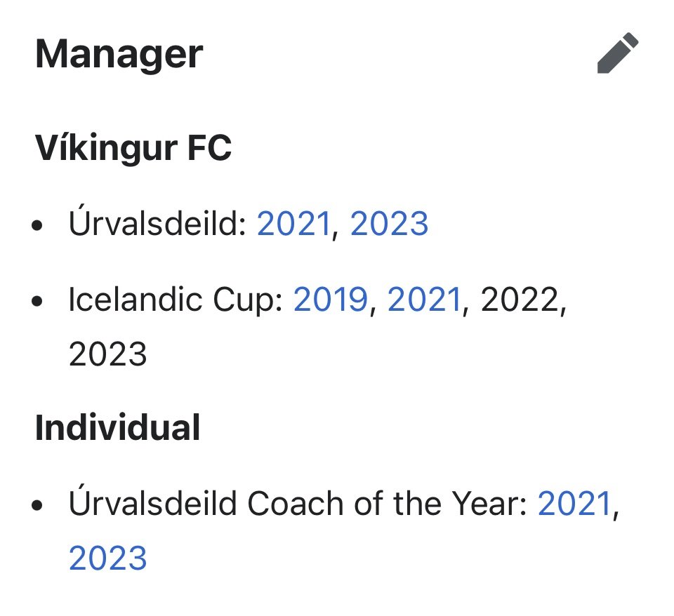The height and width of the screenshot is (616, 674).
Task: Click the Individual subheading
Action: coord(117,427)
